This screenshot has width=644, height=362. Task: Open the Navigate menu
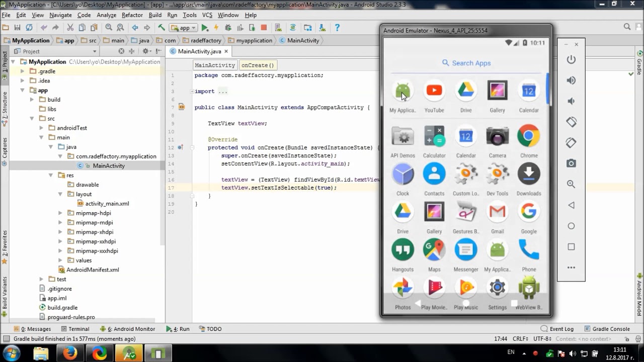pyautogui.click(x=60, y=15)
